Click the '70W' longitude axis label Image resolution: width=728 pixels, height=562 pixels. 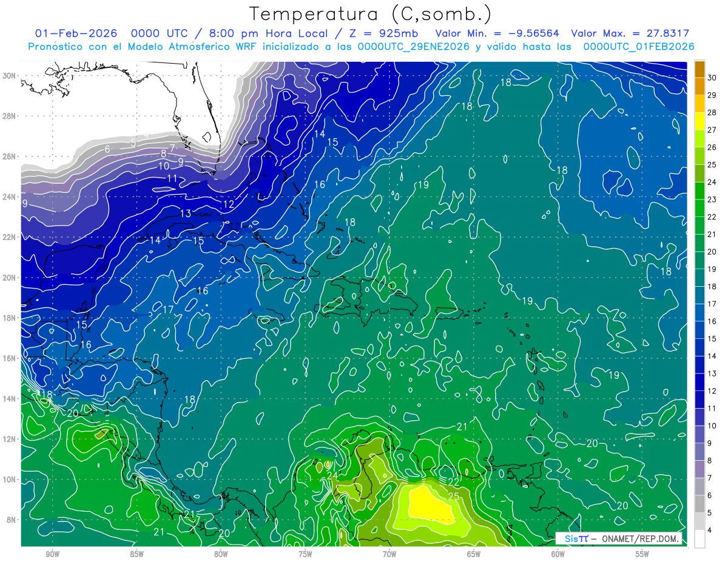(x=389, y=554)
